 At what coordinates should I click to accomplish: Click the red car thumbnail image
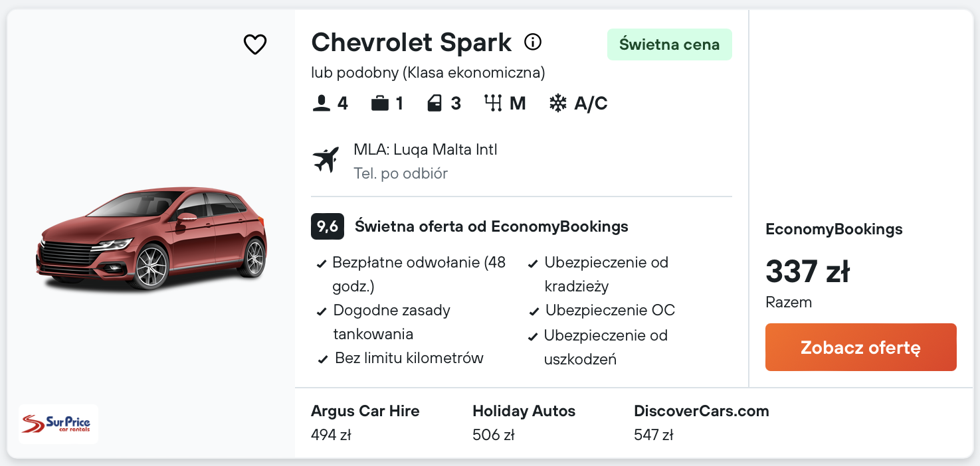pos(151,239)
